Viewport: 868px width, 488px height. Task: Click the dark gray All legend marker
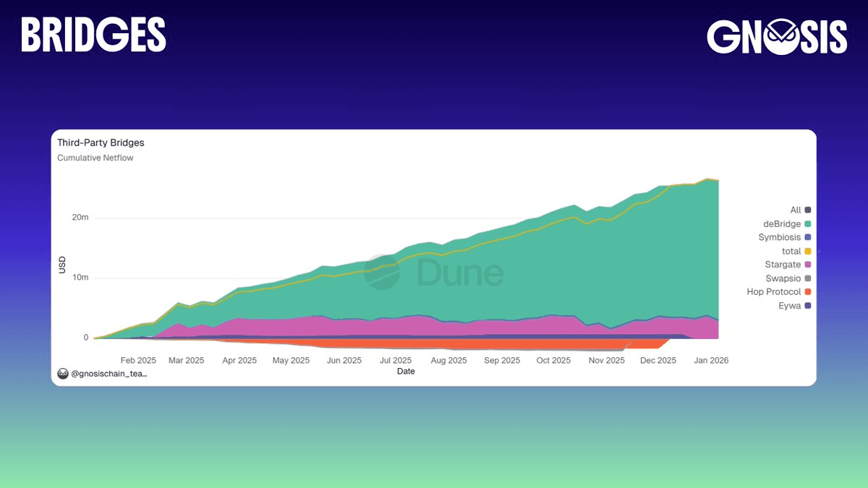pyautogui.click(x=807, y=210)
